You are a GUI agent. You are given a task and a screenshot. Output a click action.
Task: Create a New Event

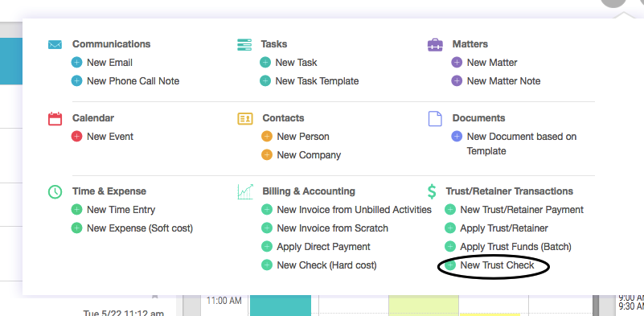tap(110, 137)
